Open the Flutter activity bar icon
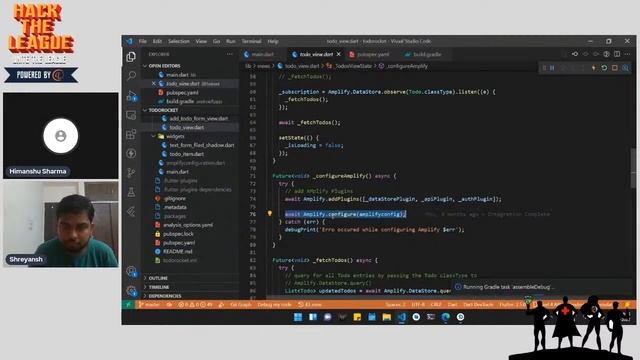Viewport: 640px width, 360px height. coord(131,211)
